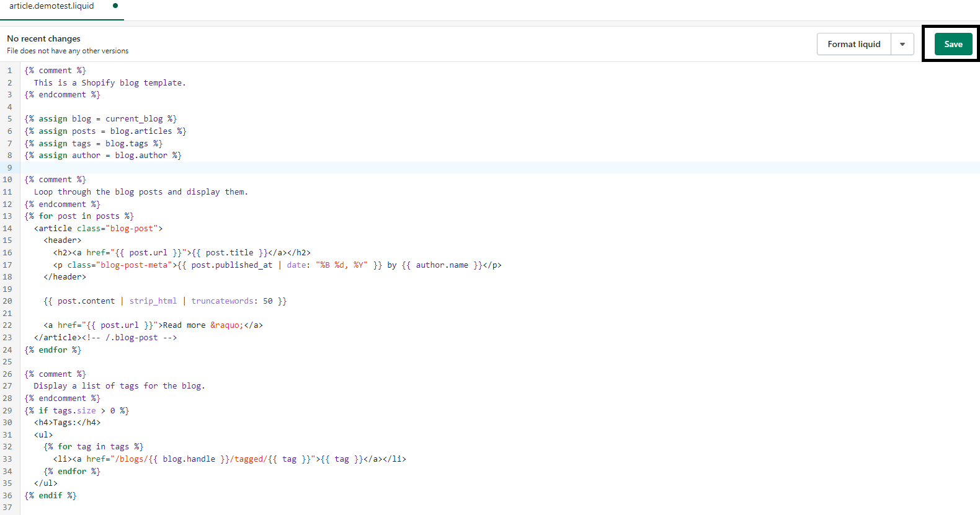Open the Format liquid dropdown arrow

[x=902, y=44]
